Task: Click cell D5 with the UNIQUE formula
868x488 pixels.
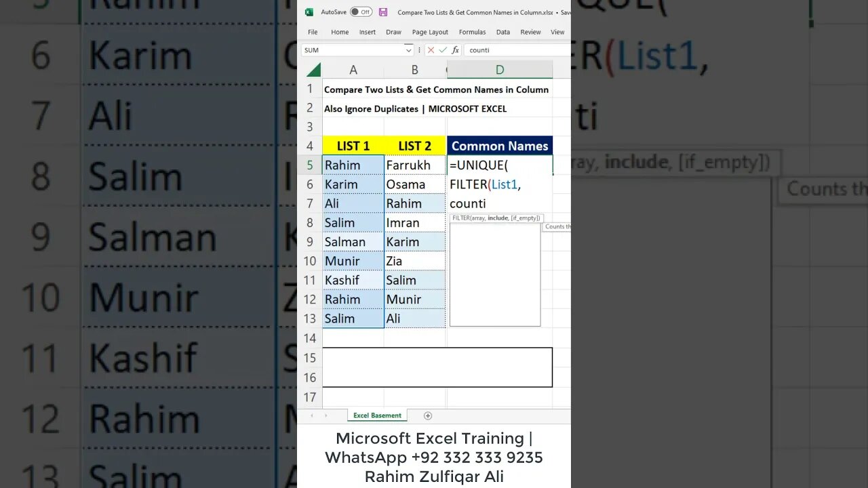Action: (x=500, y=165)
